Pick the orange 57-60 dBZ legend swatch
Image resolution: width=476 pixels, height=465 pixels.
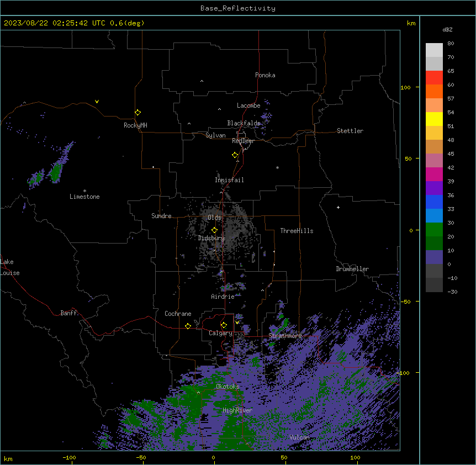pyautogui.click(x=434, y=91)
